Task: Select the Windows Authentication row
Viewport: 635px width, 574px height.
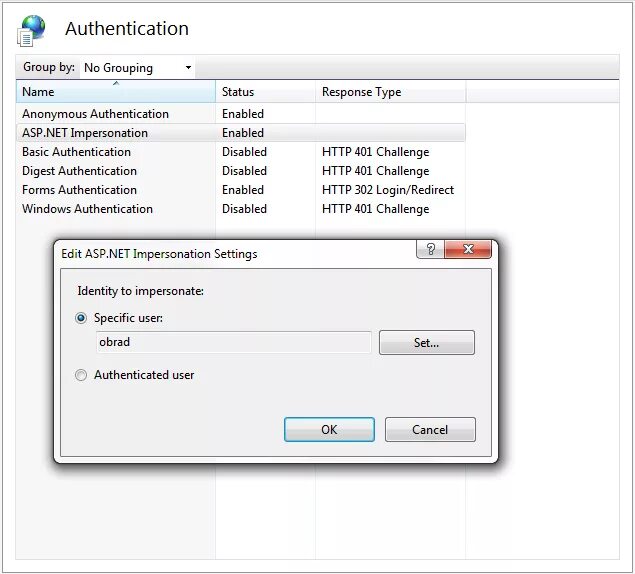Action: pyautogui.click(x=241, y=209)
